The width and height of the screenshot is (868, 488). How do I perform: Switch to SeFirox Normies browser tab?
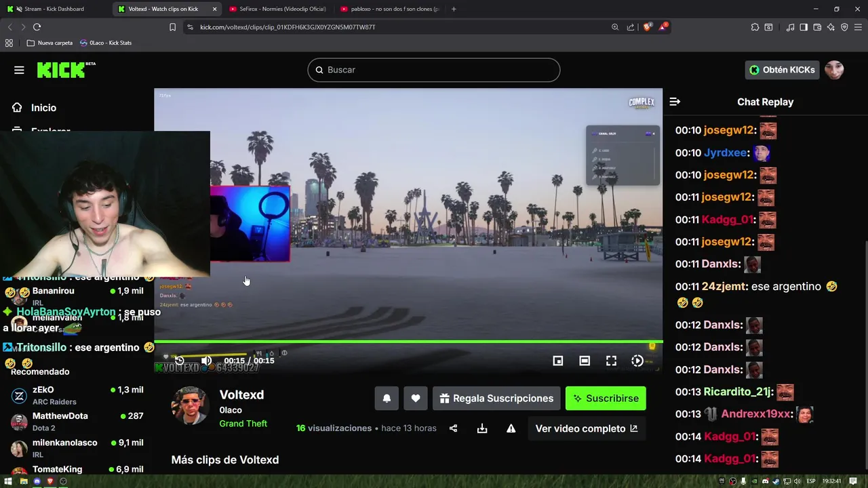[278, 9]
